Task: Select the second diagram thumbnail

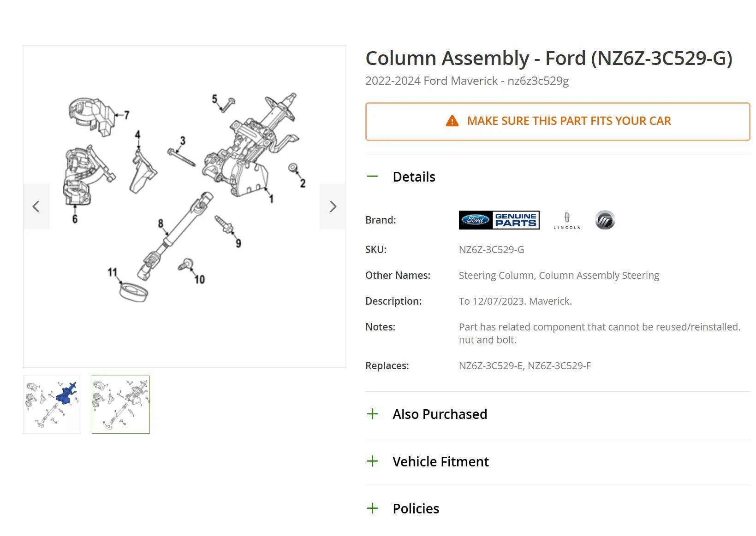Action: click(x=121, y=405)
